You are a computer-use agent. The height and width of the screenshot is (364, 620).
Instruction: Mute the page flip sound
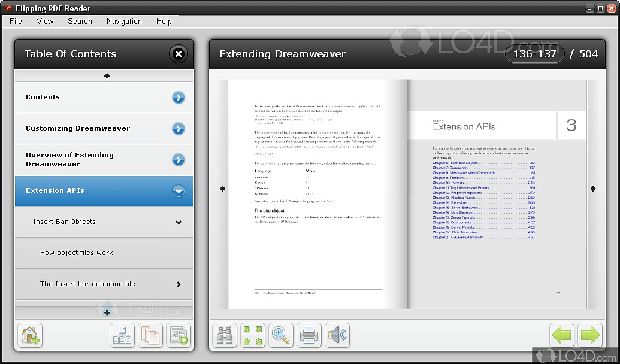click(337, 335)
